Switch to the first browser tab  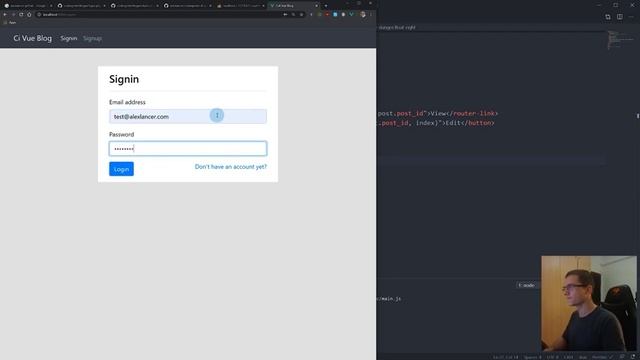point(27,6)
